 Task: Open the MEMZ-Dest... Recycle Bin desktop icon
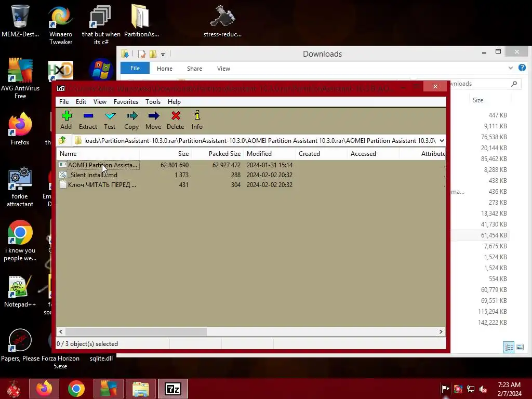tap(20, 20)
